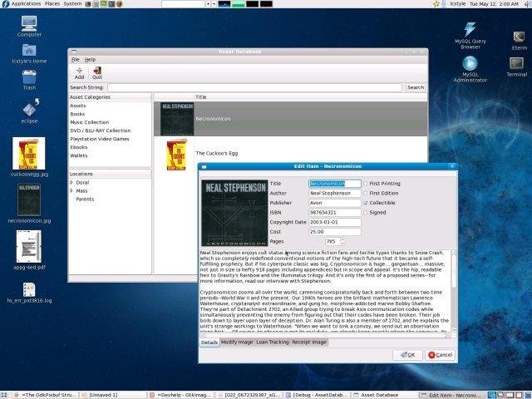
Task: Click the Firefox launcher in top panel
Action: (x=120, y=4)
